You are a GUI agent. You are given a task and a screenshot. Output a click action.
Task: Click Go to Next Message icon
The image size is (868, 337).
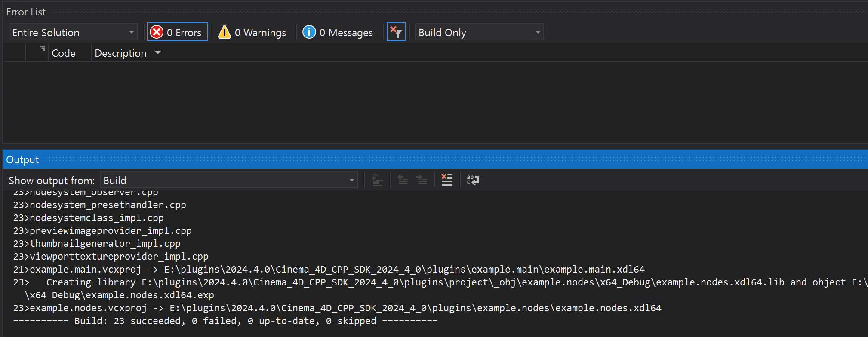click(422, 180)
